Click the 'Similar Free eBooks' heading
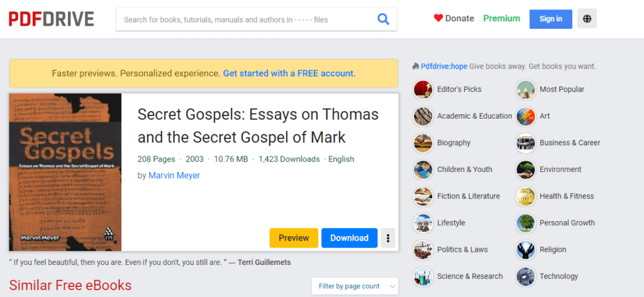Viewport: 644px width, 297px height. (x=70, y=285)
